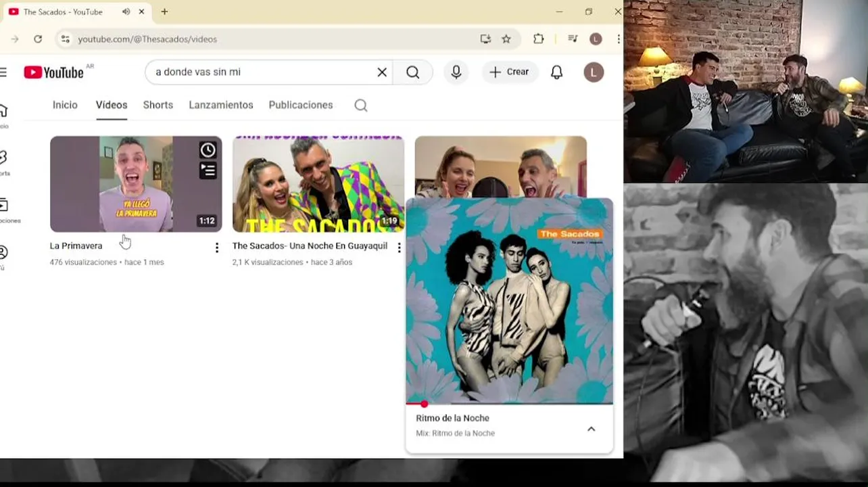Image resolution: width=868 pixels, height=487 pixels.
Task: Click Ritmo de la Noche miniplayer title
Action: (x=452, y=419)
